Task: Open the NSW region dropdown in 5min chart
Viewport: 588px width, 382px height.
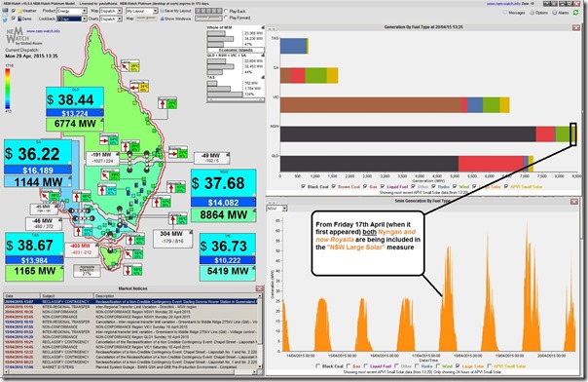Action: [276, 209]
